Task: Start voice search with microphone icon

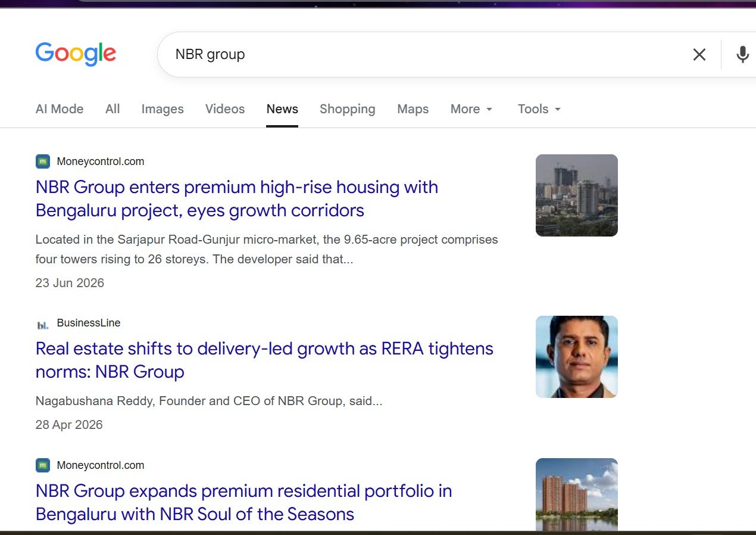Action: tap(742, 55)
